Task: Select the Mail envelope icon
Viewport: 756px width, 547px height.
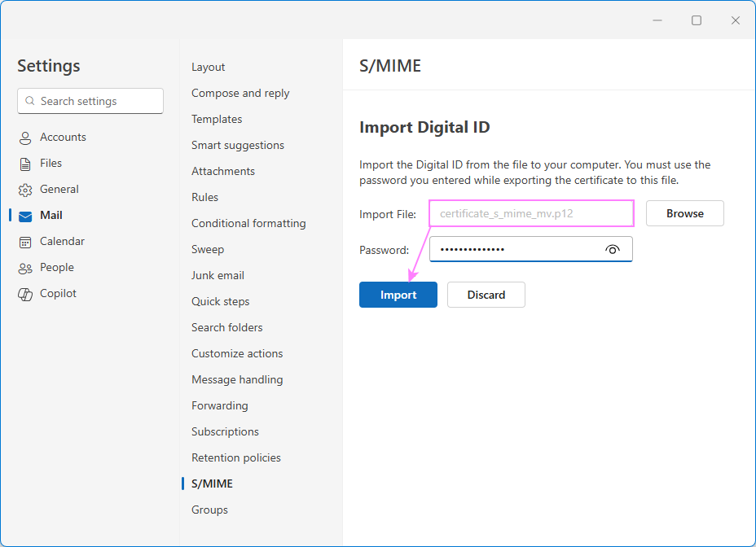Action: pos(24,215)
